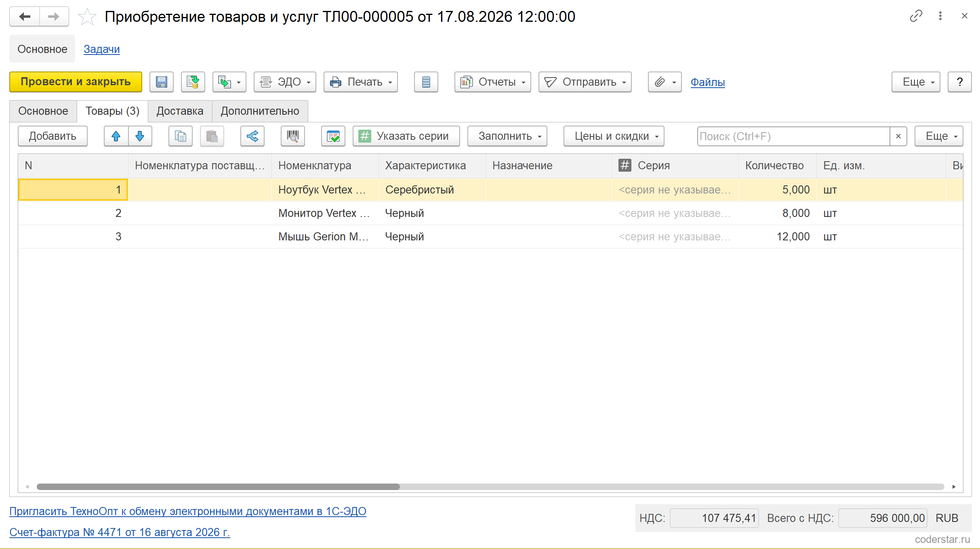Image resolution: width=980 pixels, height=549 pixels.
Task: Switch to the Товары (3) tab
Action: point(112,111)
